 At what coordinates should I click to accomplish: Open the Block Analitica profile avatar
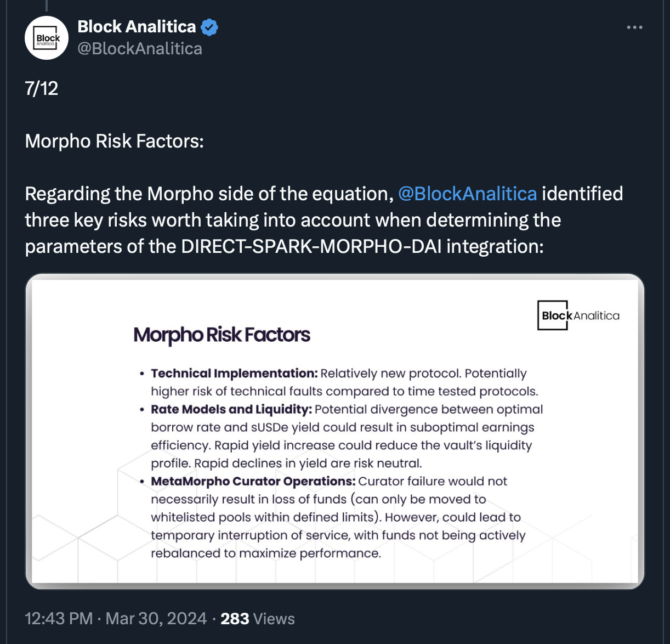point(47,38)
